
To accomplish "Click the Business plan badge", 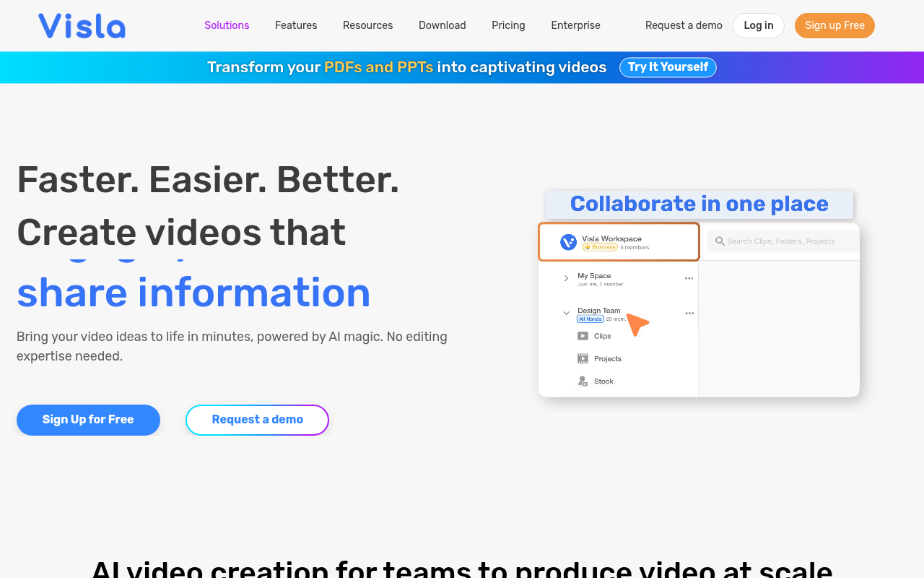I will [599, 246].
